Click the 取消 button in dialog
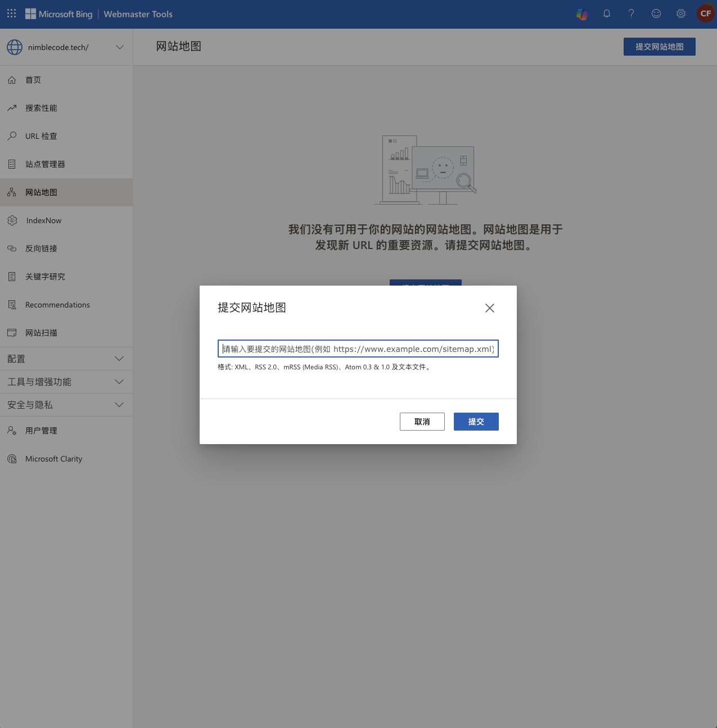Screen dimensions: 717x728 tap(422, 422)
